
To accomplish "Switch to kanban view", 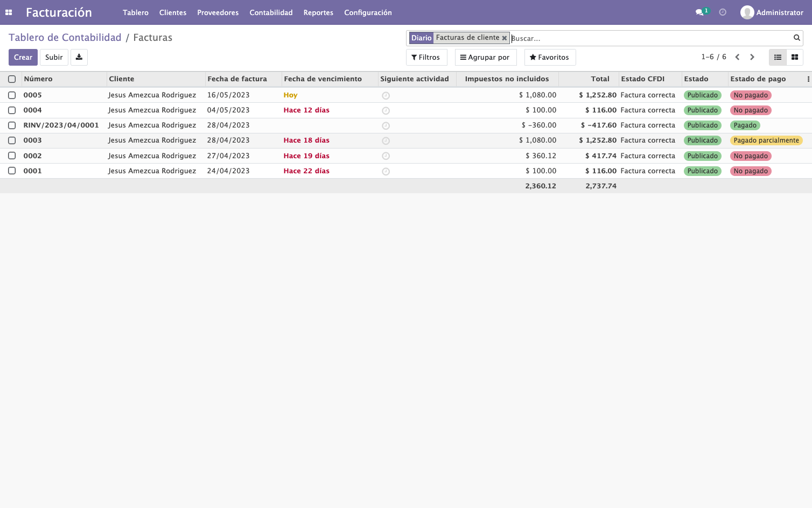I will (x=795, y=57).
